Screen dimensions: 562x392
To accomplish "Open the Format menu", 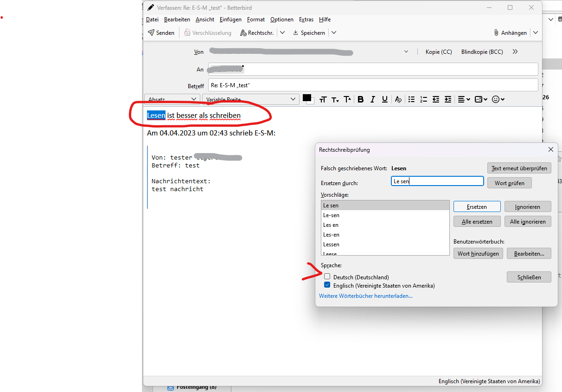I will tap(255, 19).
